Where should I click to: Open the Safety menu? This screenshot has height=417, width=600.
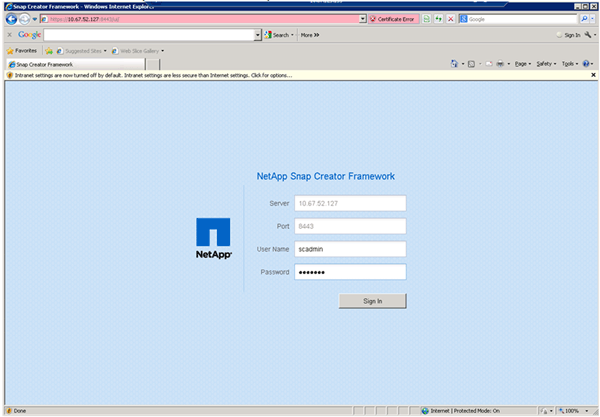pyautogui.click(x=546, y=64)
